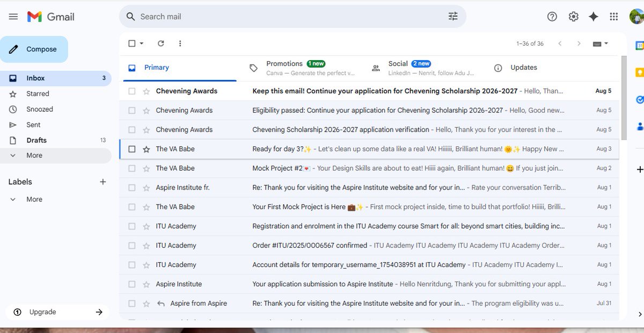Tick the Select all checkbox

pyautogui.click(x=132, y=44)
